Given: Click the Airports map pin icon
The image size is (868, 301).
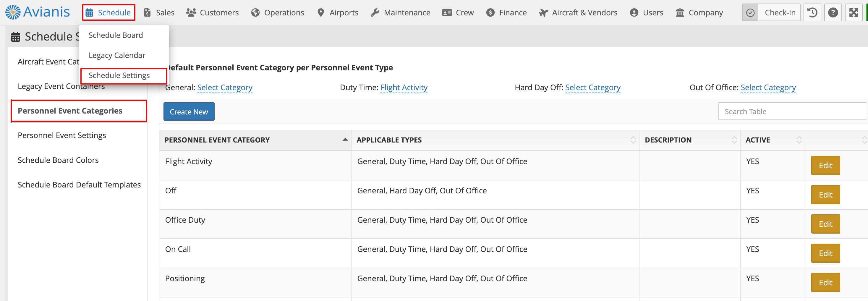Looking at the screenshot, I should point(321,13).
